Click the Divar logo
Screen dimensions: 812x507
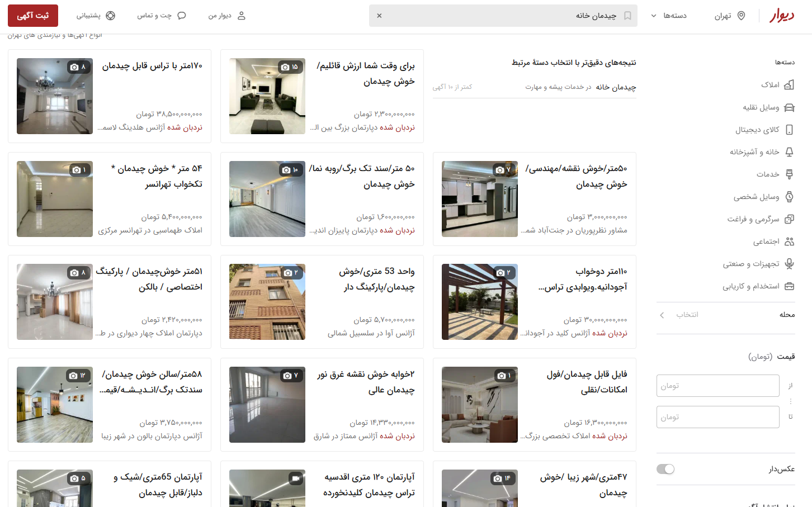[x=782, y=16]
